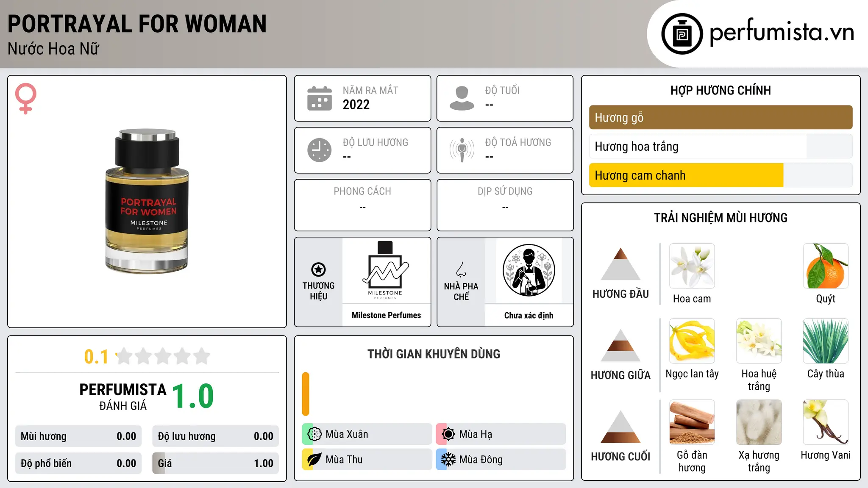Click the Độ phổ biến score row
Viewport: 868px width, 488px height.
point(78,463)
